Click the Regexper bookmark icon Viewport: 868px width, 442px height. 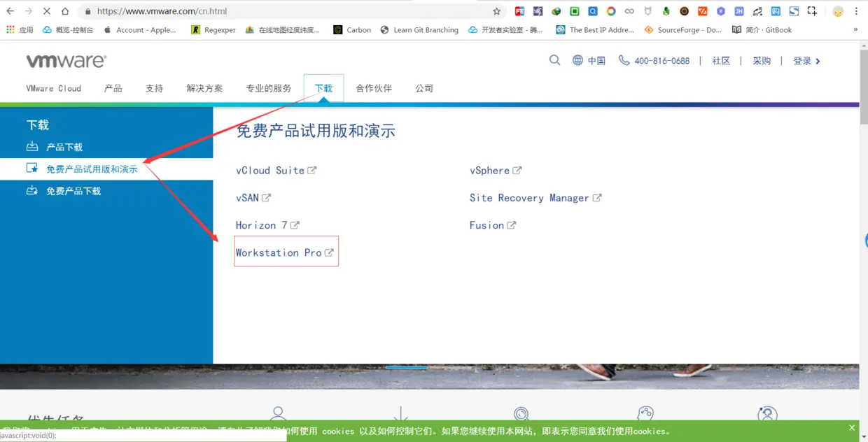(197, 29)
